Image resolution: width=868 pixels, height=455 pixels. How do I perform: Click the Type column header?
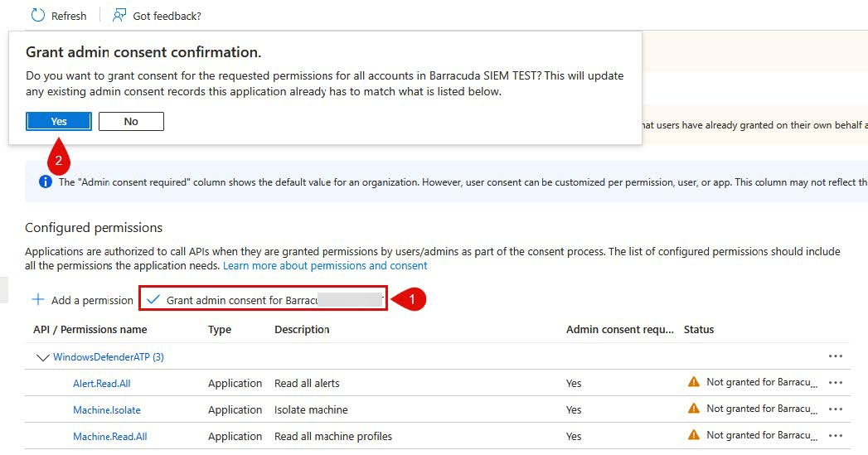(x=220, y=329)
